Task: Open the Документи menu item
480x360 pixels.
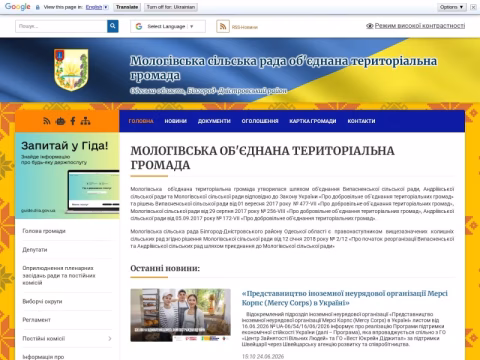Action: point(214,121)
